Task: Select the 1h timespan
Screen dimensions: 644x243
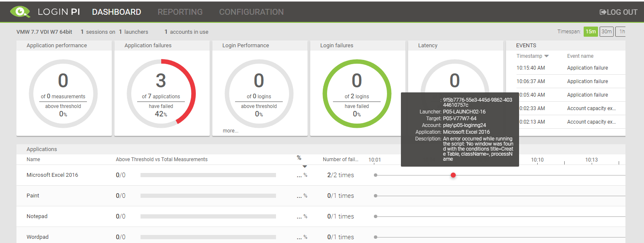Action: click(620, 32)
